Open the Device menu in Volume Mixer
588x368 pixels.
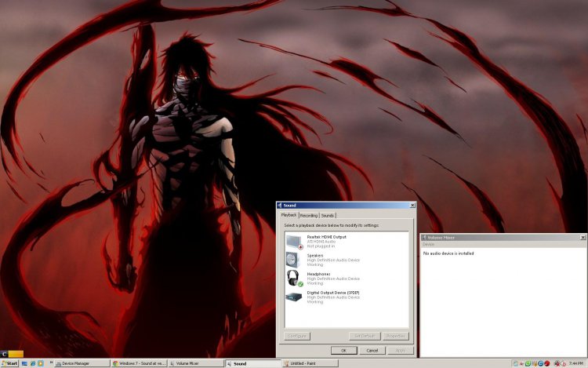pyautogui.click(x=428, y=244)
